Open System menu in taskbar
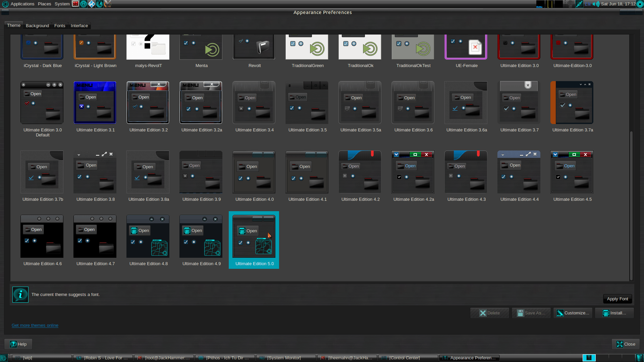Viewport: 644px width, 362px height. click(x=62, y=4)
